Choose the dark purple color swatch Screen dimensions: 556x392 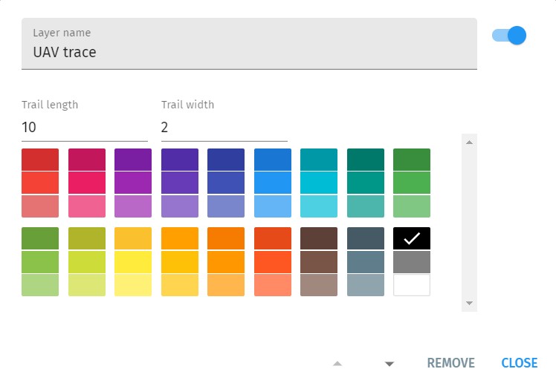[133, 160]
